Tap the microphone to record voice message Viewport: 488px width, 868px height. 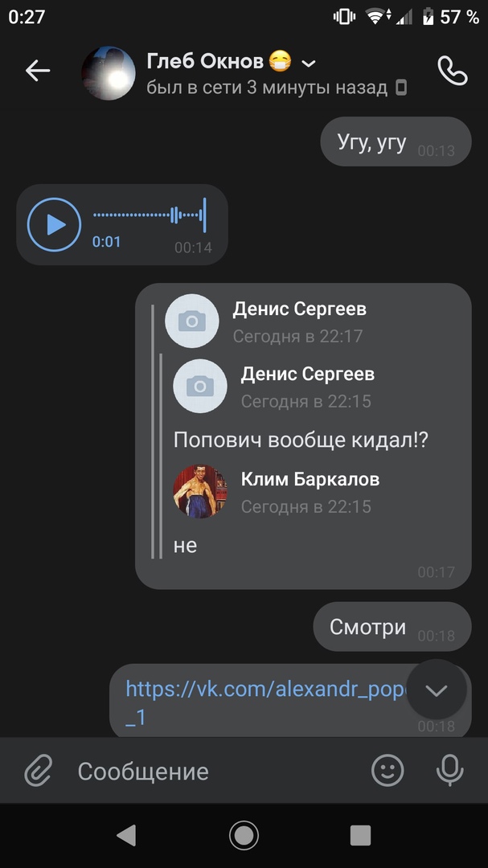tap(449, 770)
